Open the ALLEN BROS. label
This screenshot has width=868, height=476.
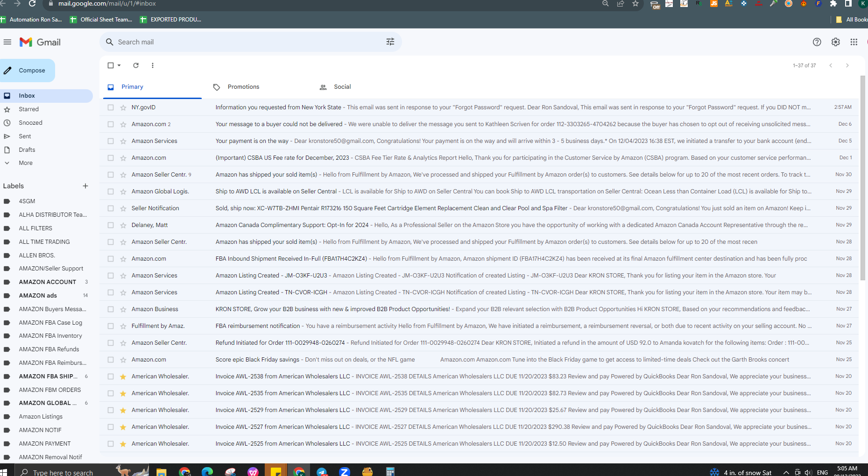(37, 256)
